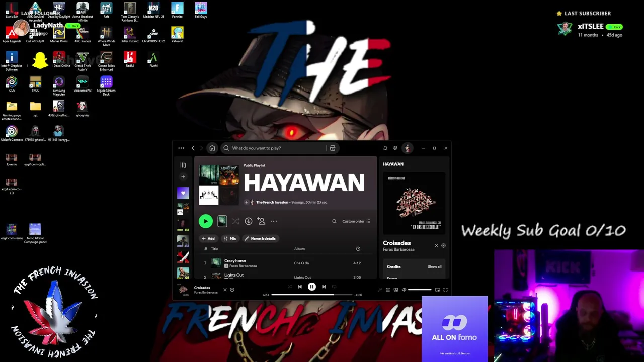Viewport: 644px width, 362px height.
Task: Mute the Spotify volume
Action: (404, 290)
